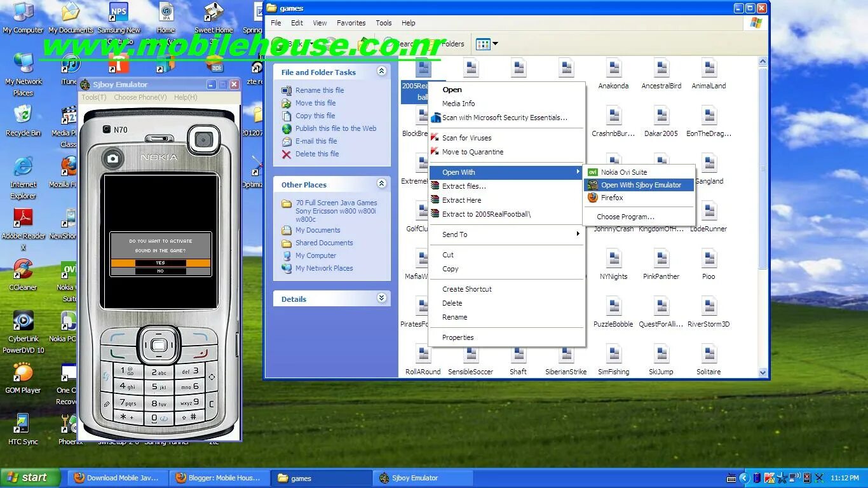
Task: Click Move this file link
Action: (x=315, y=103)
